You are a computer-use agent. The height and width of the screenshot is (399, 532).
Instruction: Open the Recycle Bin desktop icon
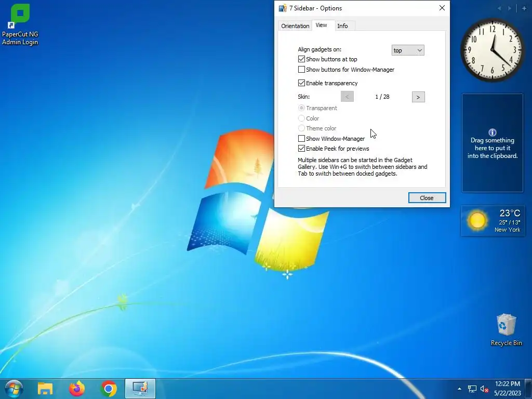click(x=506, y=329)
